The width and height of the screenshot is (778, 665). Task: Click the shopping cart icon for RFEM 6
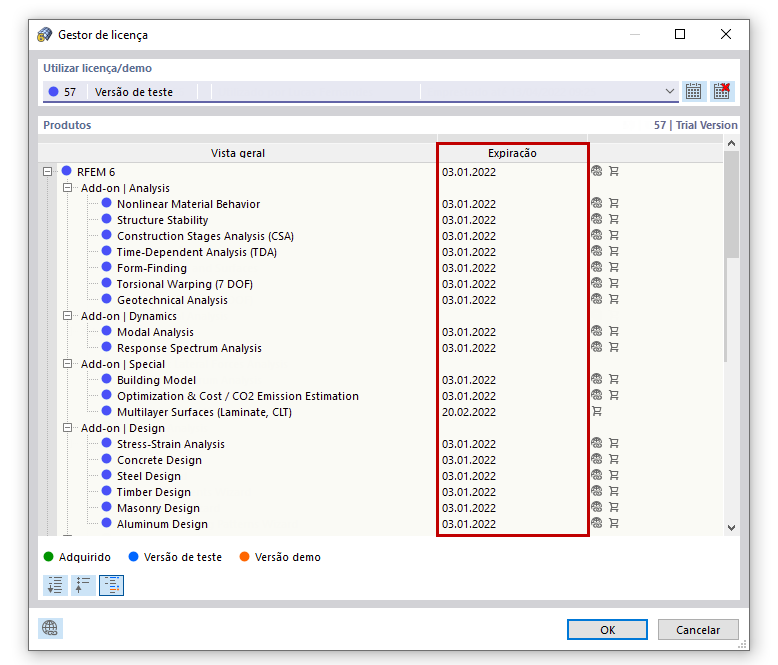point(614,171)
